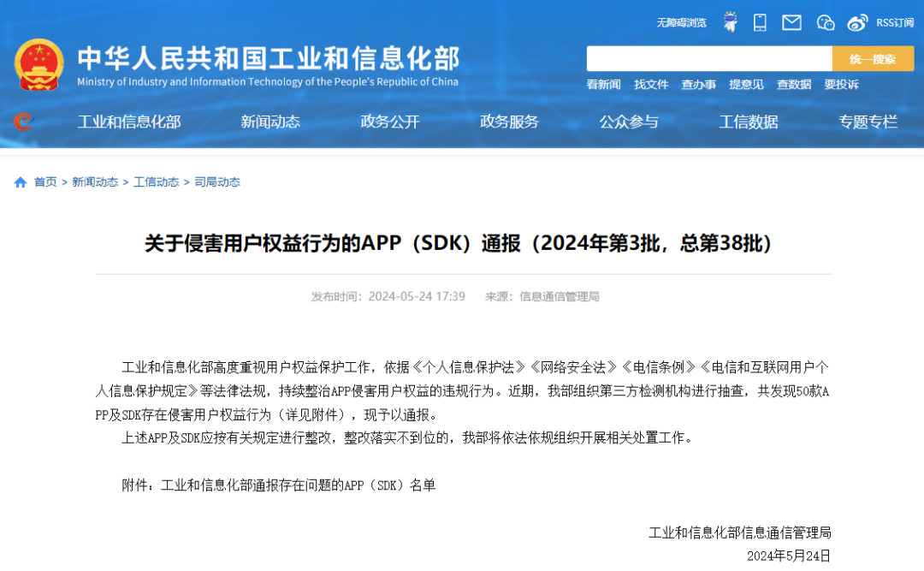Go to 司局动态 in breadcrumb
The width and height of the screenshot is (924, 571).
coord(217,181)
